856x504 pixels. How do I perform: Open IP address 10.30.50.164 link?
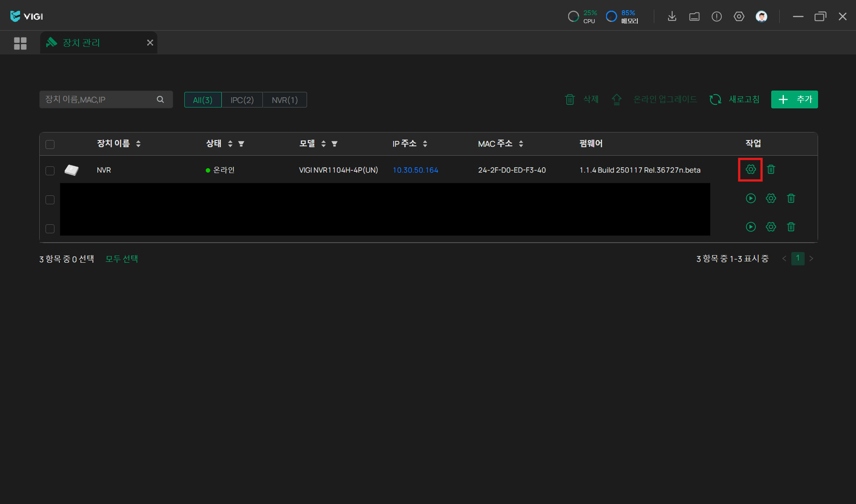click(416, 170)
